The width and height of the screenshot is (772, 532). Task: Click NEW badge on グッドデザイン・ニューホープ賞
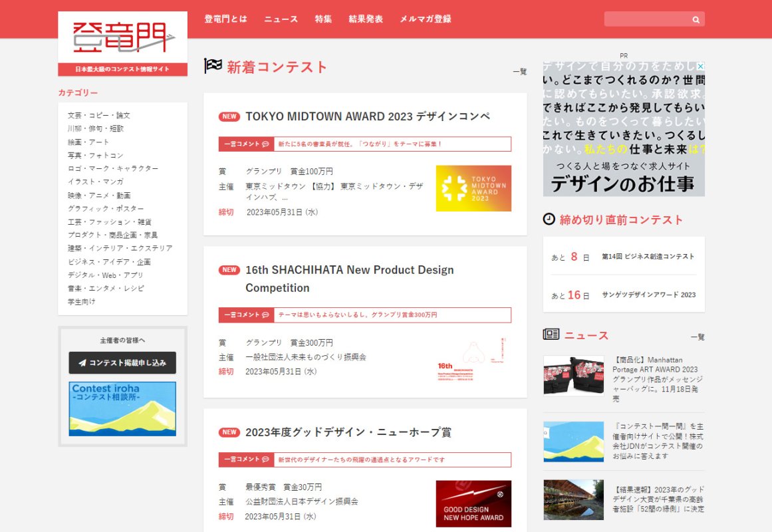(x=229, y=432)
